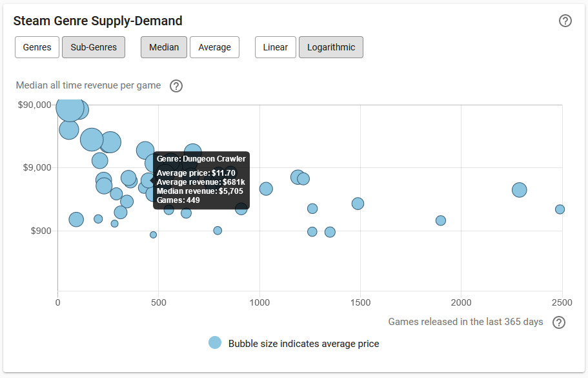
Task: Click the 'Steam Genre Supply-Demand' title
Action: click(98, 21)
